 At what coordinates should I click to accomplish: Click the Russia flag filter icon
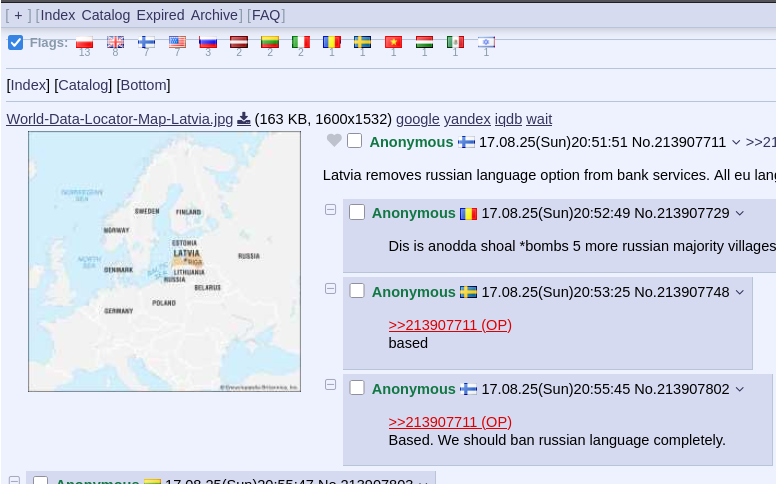pyautogui.click(x=208, y=43)
